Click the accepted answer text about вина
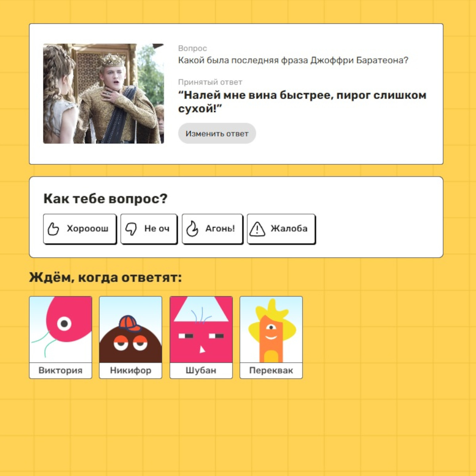Viewport: 476px width, 476px height. tap(302, 102)
